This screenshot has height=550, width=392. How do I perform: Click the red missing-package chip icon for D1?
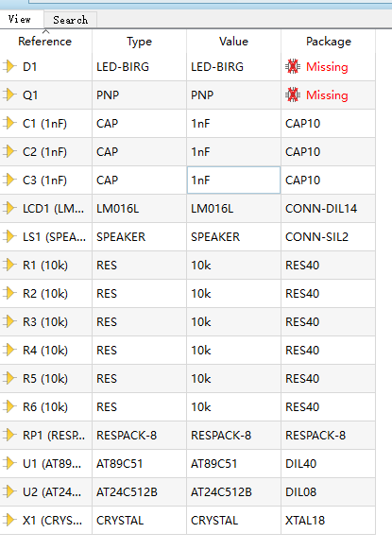(293, 66)
